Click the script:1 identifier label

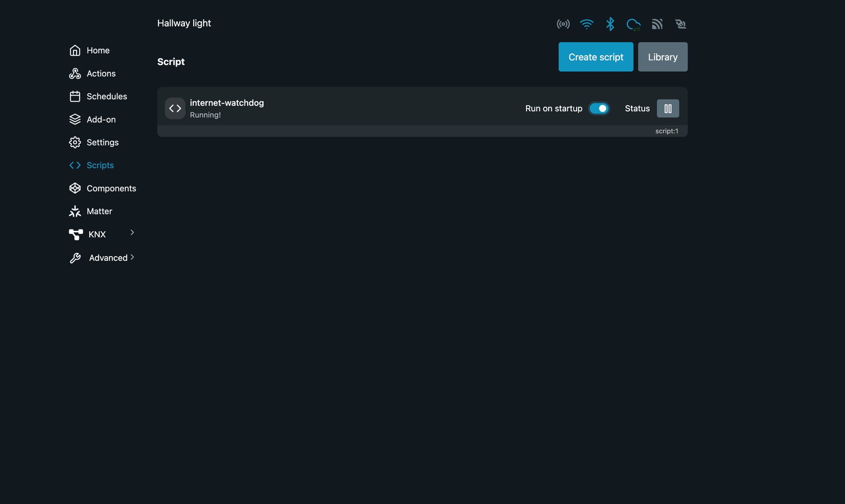[x=666, y=131]
